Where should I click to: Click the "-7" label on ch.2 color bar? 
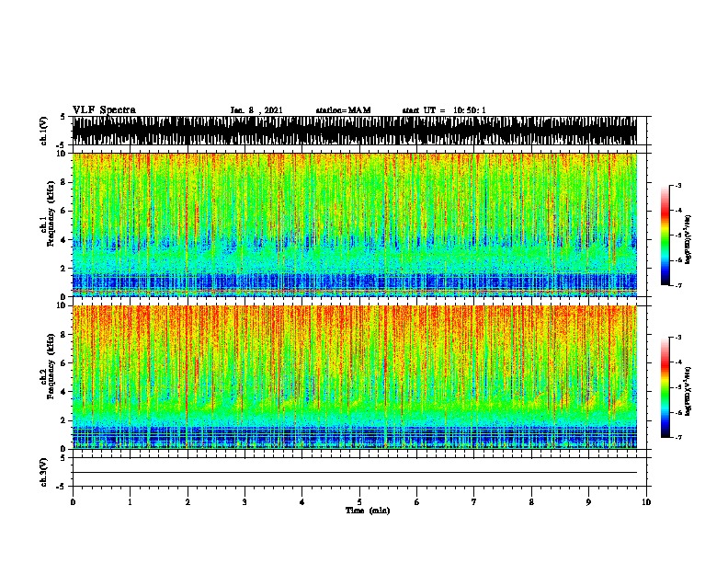677,438
